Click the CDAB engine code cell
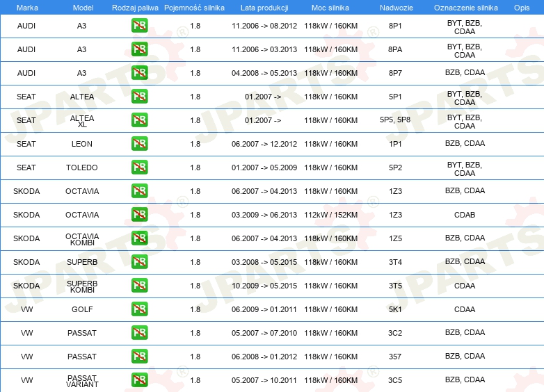Image resolution: width=544 pixels, height=392 pixels. point(465,215)
